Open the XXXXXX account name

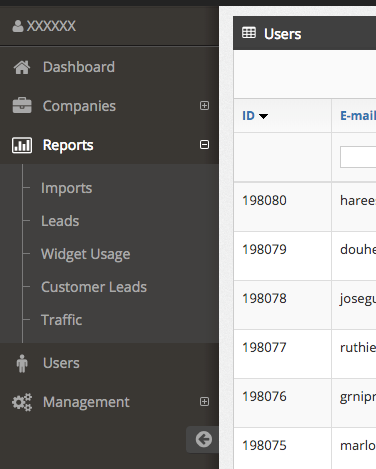51,26
